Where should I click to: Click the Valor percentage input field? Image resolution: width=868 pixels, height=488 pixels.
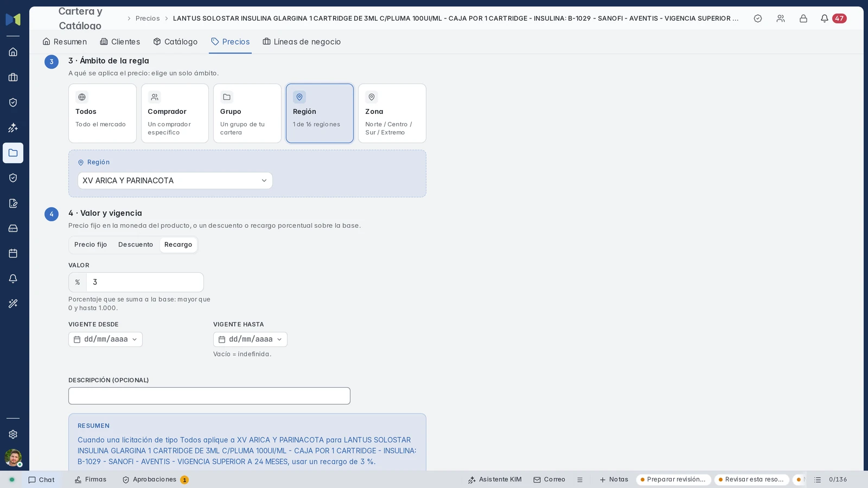point(145,282)
